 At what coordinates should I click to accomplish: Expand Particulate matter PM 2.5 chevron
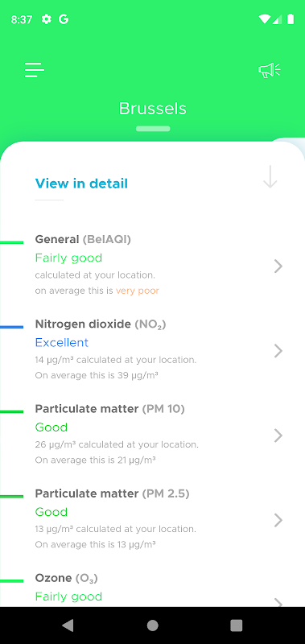(x=278, y=520)
